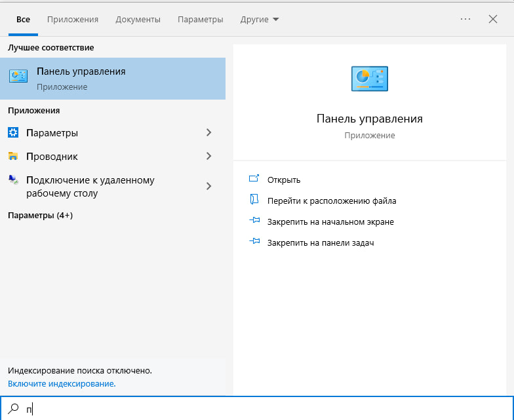Click the Включите индексирование link
This screenshot has height=420, width=514.
(62, 384)
